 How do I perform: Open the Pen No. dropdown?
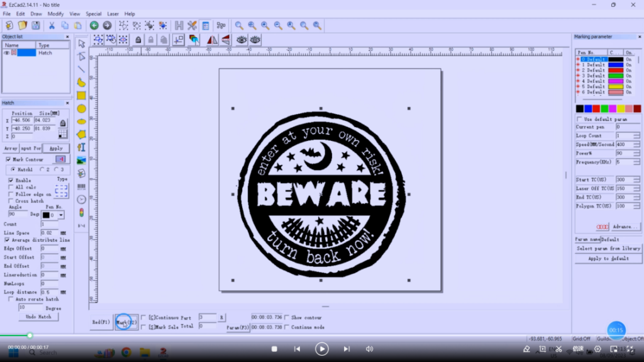(60, 215)
